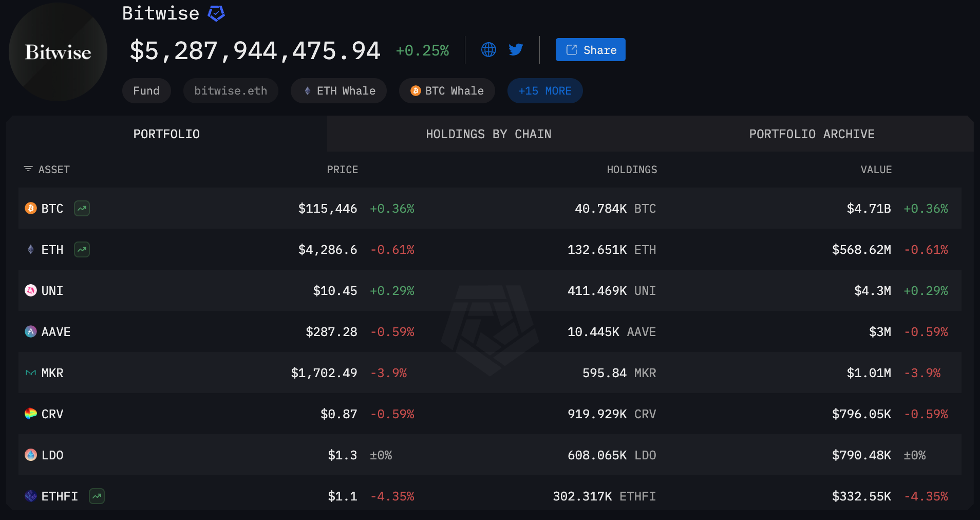Click the $332.55K ETHFI value
The width and height of the screenshot is (980, 520).
[x=861, y=496]
